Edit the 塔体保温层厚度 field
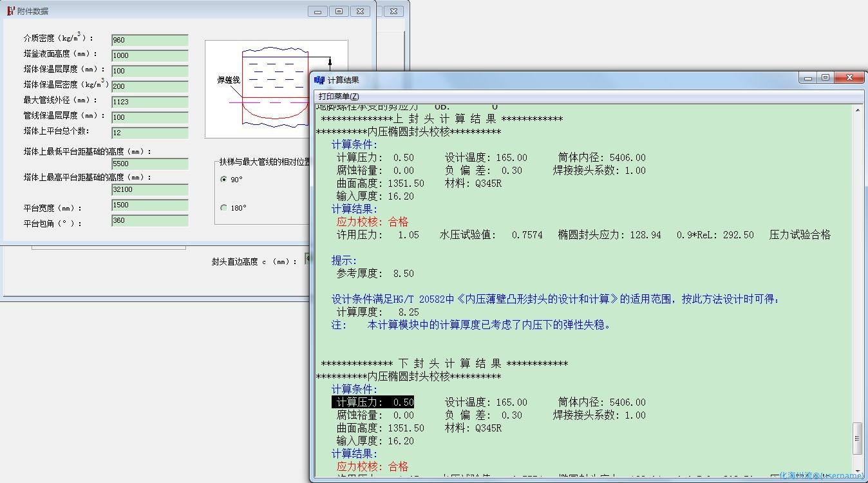Image resolution: width=868 pixels, height=483 pixels. pos(150,71)
